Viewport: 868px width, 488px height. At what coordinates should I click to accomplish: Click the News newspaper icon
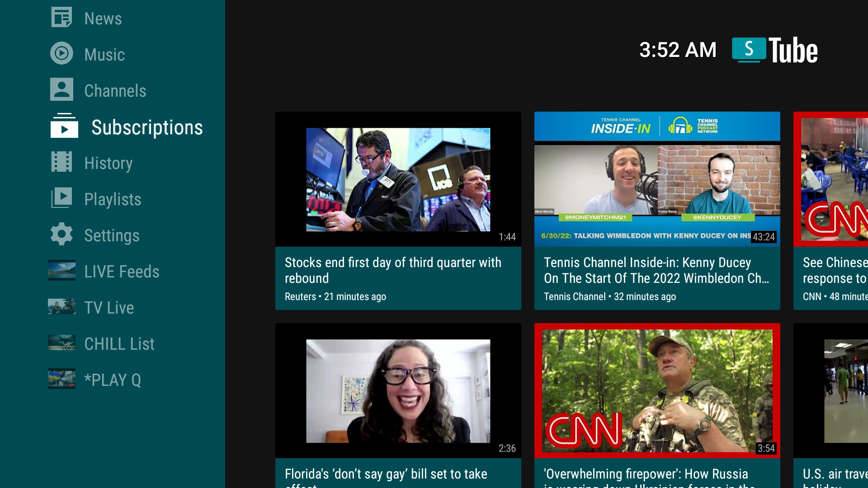click(61, 18)
